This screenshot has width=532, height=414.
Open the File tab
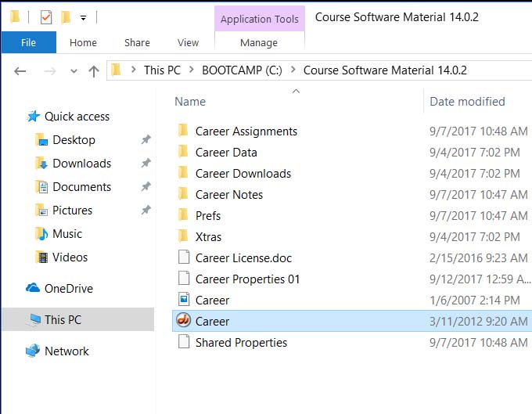[28, 42]
